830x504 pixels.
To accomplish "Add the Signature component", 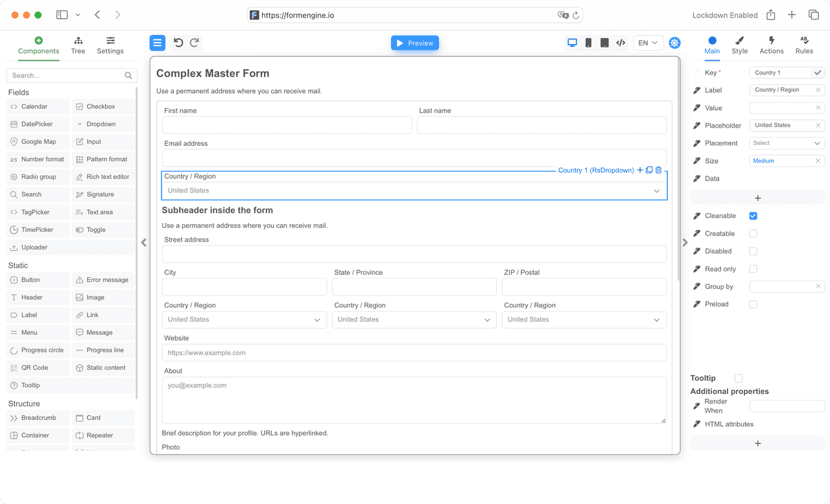I will click(x=103, y=194).
